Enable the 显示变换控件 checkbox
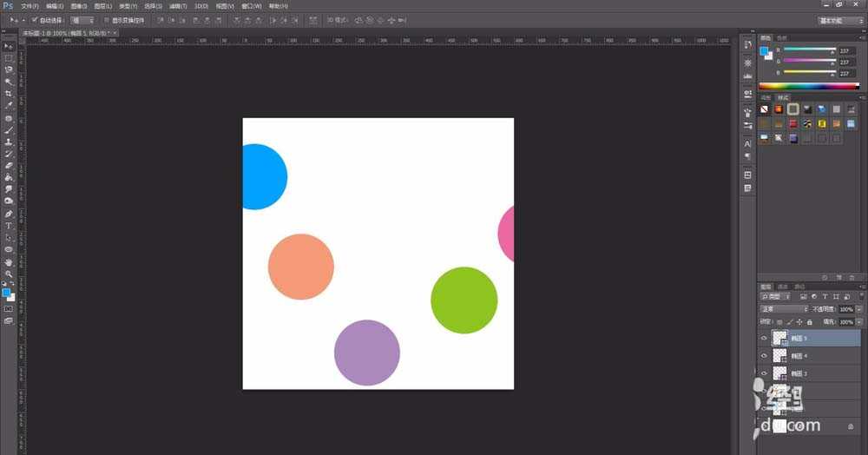Image resolution: width=868 pixels, height=455 pixels. point(106,19)
